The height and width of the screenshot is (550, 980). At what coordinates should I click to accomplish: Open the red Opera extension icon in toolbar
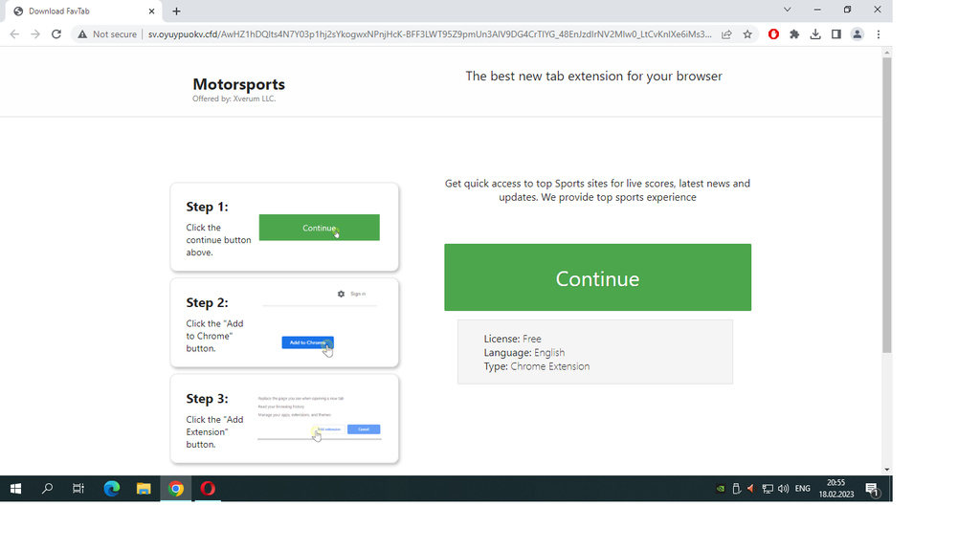(773, 34)
